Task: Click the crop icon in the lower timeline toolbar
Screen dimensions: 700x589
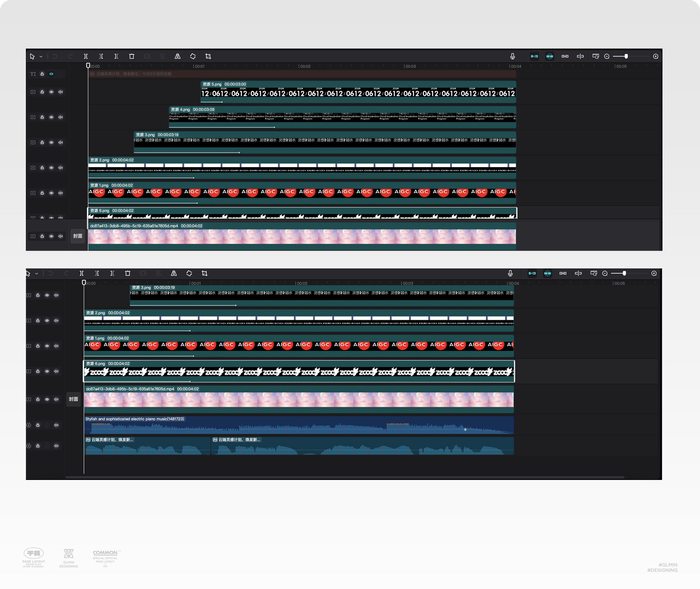Action: coord(205,274)
